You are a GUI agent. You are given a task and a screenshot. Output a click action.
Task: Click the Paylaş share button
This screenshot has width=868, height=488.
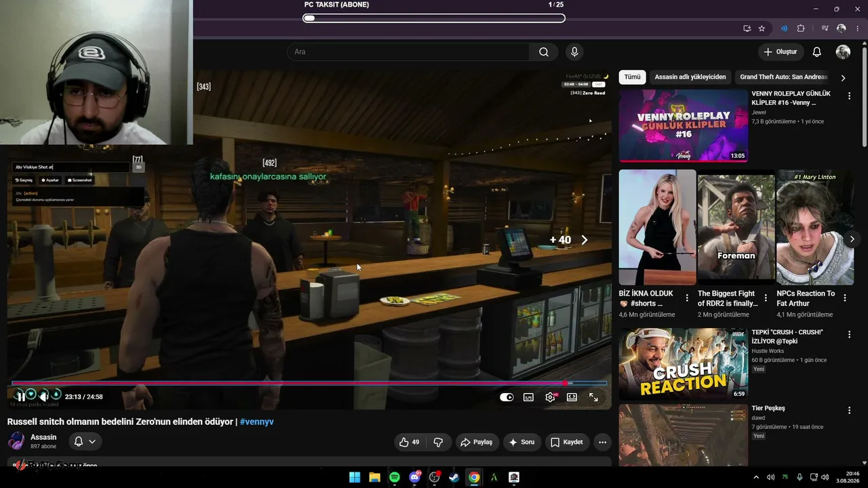pyautogui.click(x=476, y=442)
